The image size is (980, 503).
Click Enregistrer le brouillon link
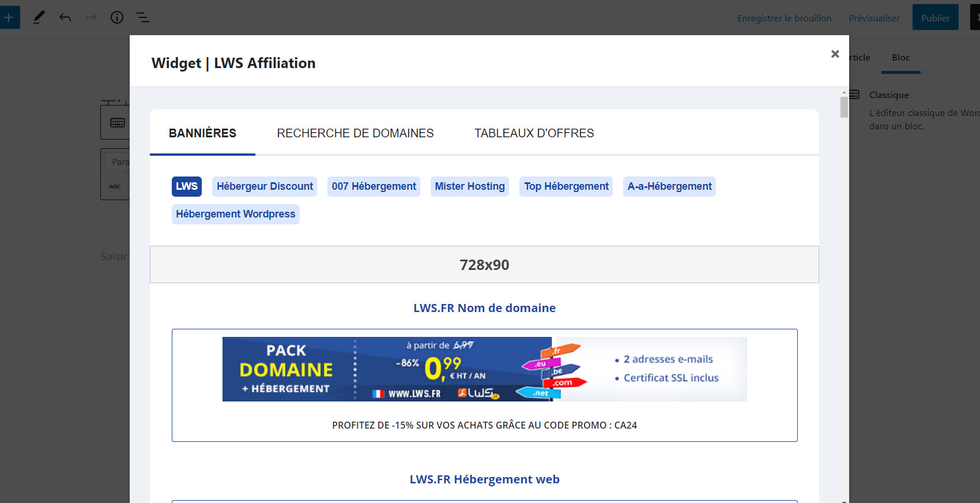784,18
